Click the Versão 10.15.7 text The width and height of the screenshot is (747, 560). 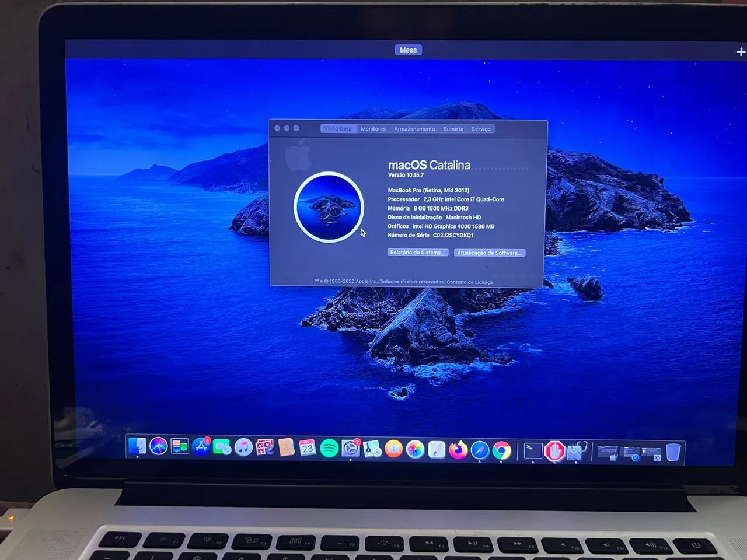pos(406,175)
